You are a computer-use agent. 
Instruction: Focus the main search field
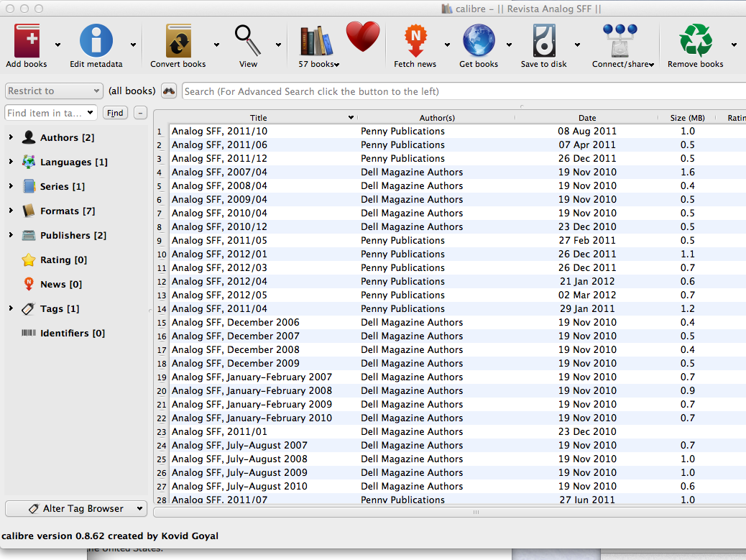464,91
